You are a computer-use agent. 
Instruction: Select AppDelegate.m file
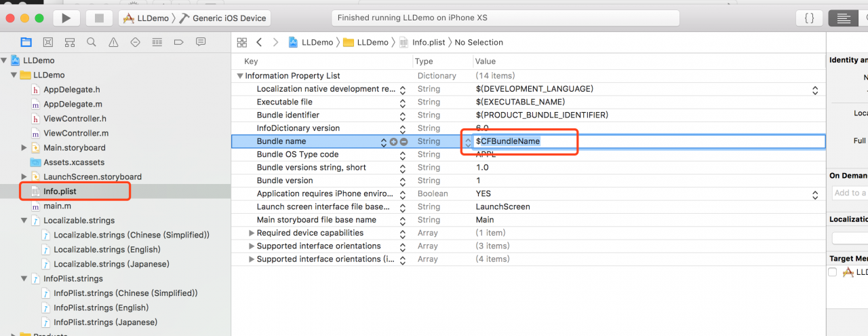[x=73, y=104]
